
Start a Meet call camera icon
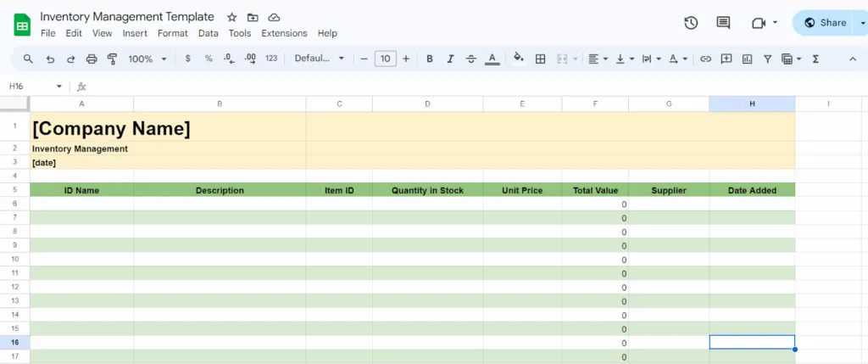coord(759,23)
